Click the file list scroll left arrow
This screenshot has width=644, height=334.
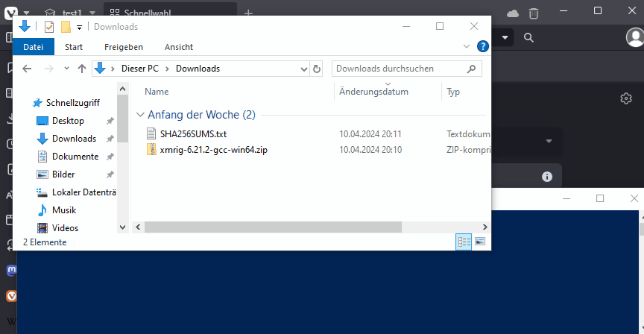138,227
